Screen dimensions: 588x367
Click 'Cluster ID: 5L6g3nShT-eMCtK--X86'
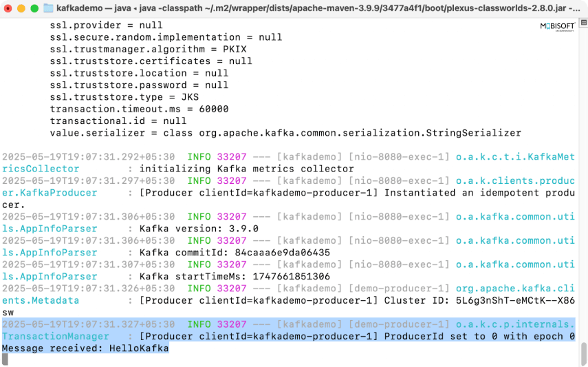click(x=479, y=300)
